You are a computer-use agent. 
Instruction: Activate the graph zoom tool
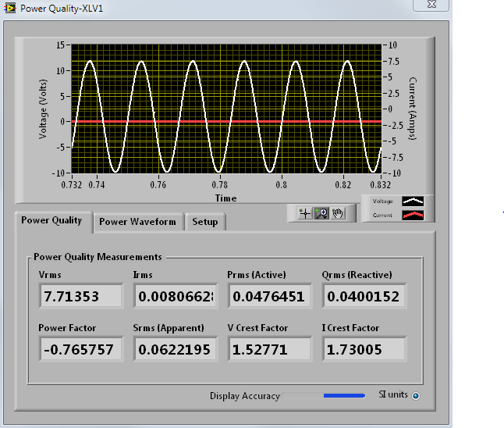321,213
